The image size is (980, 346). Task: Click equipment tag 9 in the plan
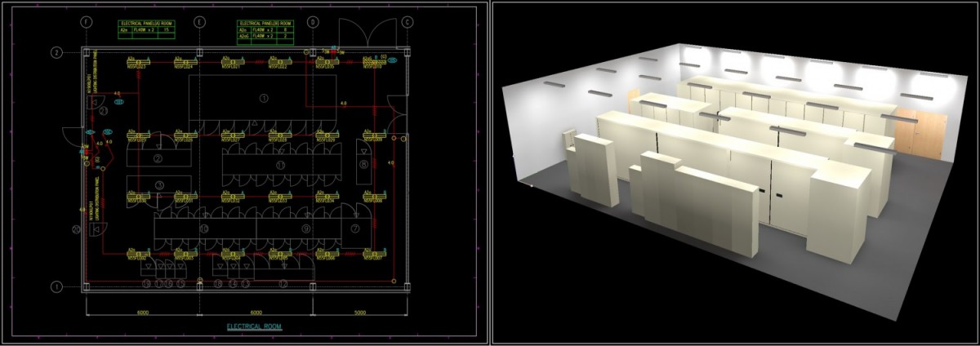305,228
